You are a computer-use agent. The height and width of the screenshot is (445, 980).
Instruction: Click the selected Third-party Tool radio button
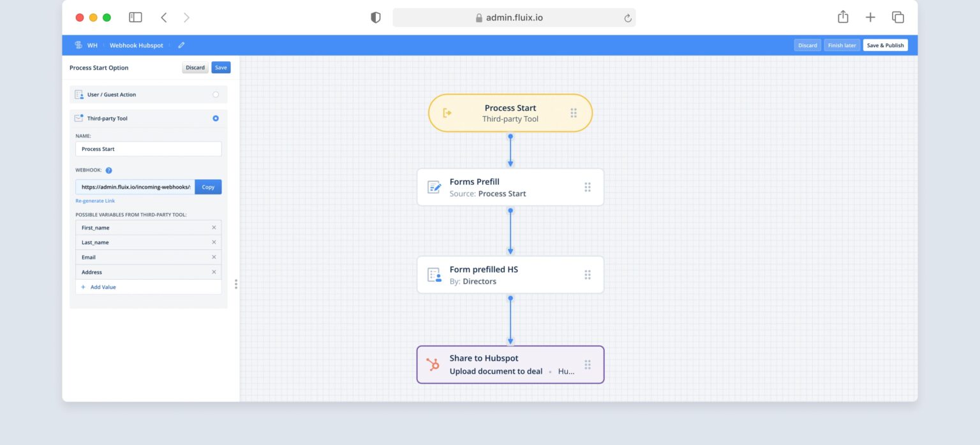pyautogui.click(x=216, y=118)
